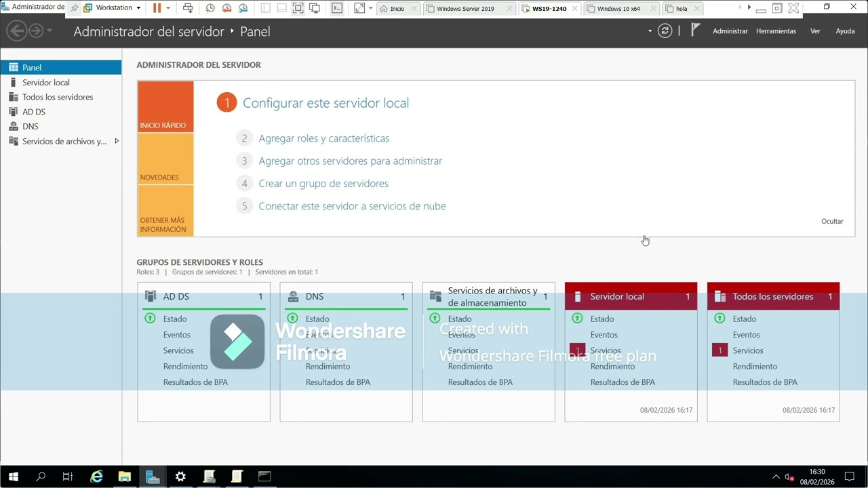Select the NOVEDADES section

click(x=165, y=159)
